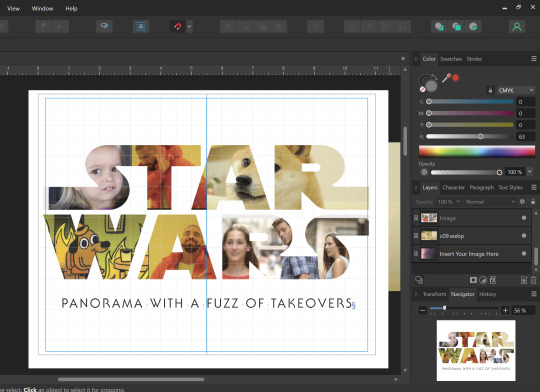Select the c09.webp layer name
Viewport: 540px width, 392px height.
pos(451,236)
